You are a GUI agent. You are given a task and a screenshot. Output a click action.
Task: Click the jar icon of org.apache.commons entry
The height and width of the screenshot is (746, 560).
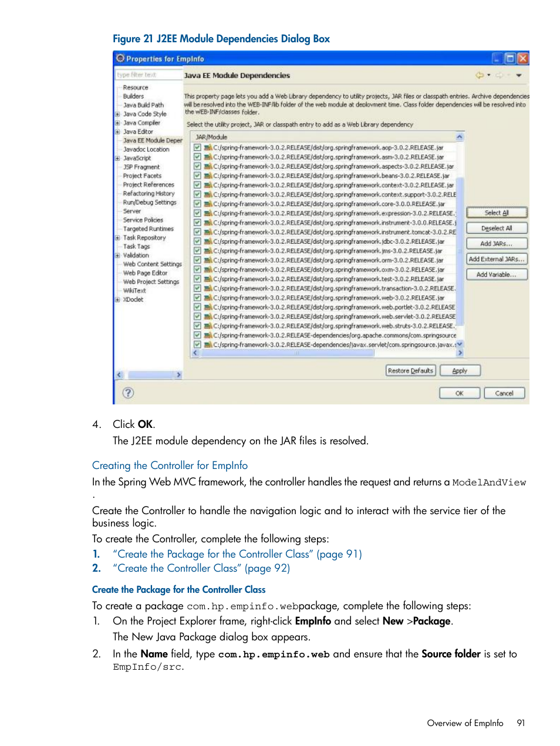point(207,336)
